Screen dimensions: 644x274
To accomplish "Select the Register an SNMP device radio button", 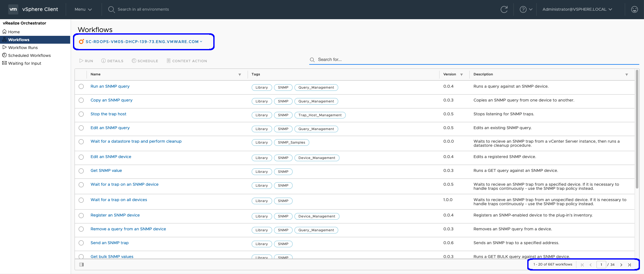I will click(x=81, y=216).
